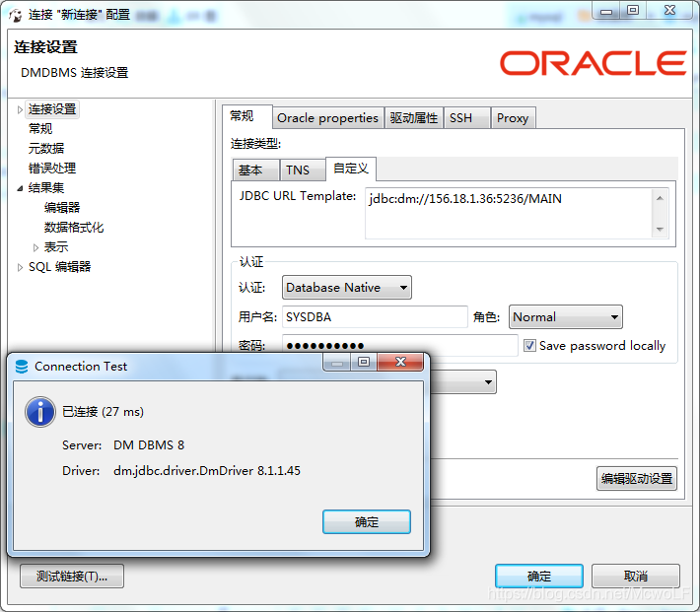Click scroll up arrow in JDBC URL box
Image resolution: width=700 pixels, height=612 pixels.
(660, 198)
